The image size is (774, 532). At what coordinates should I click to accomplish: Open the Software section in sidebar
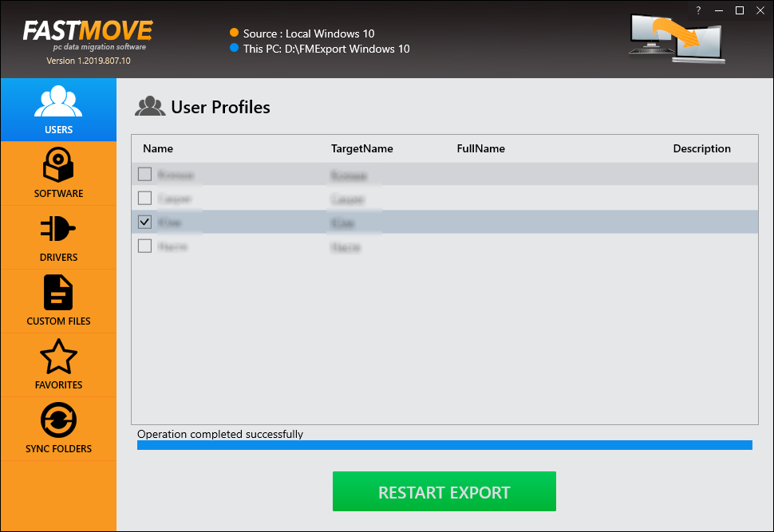(58, 173)
